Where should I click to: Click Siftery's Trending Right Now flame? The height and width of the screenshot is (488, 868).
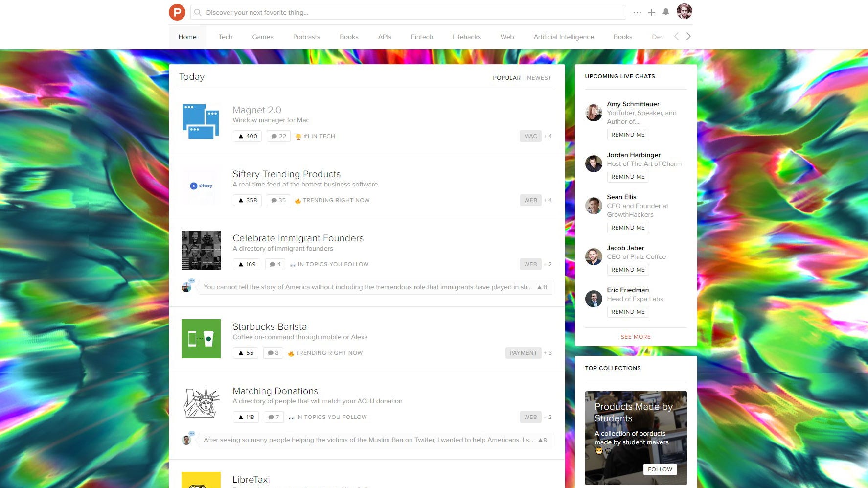pos(332,200)
